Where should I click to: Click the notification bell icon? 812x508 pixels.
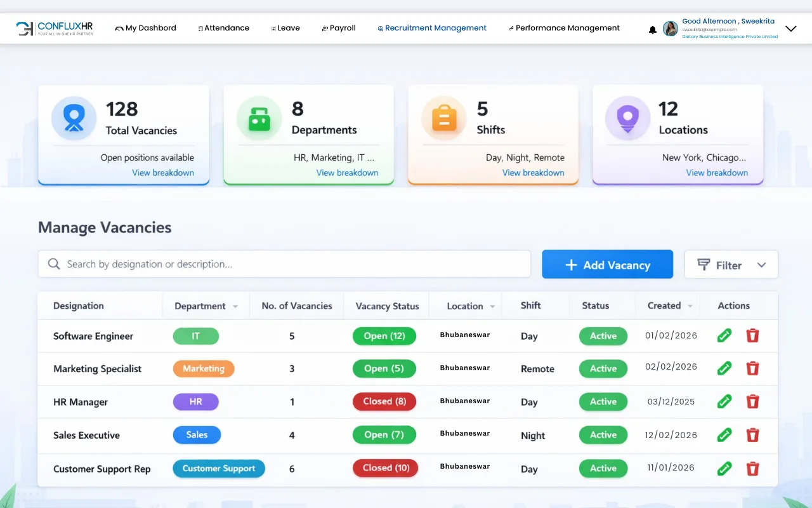(x=652, y=30)
